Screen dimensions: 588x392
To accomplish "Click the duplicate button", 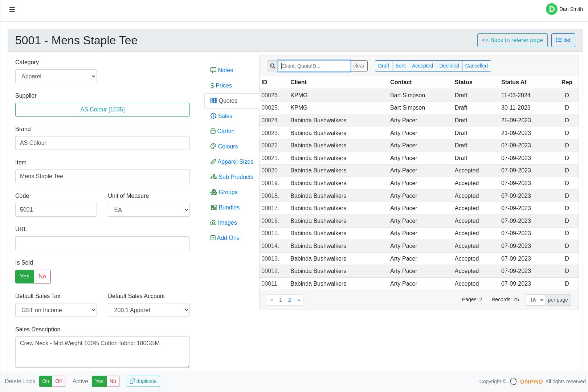I will pos(143,381).
